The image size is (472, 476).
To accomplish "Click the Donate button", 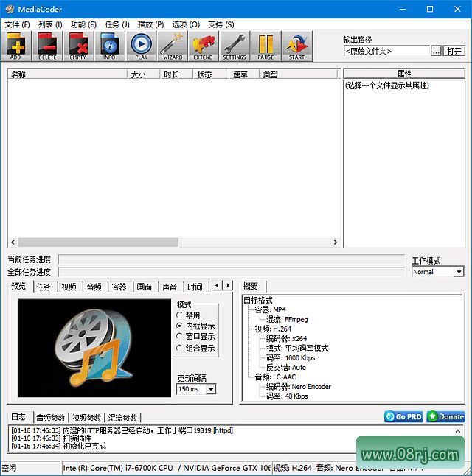I will [x=445, y=416].
